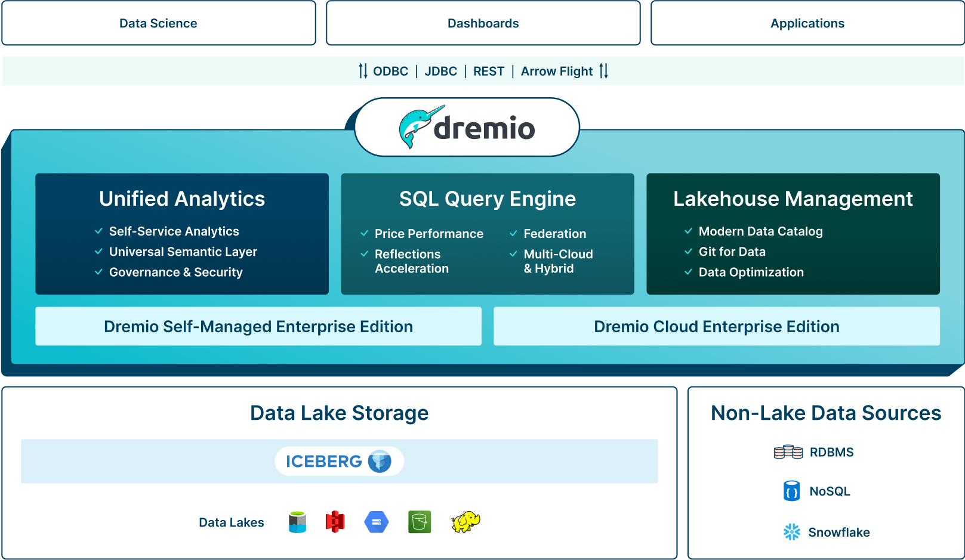The image size is (965, 560).
Task: Open Dremio Self-Managed Enterprise Edition
Action: [x=258, y=326]
